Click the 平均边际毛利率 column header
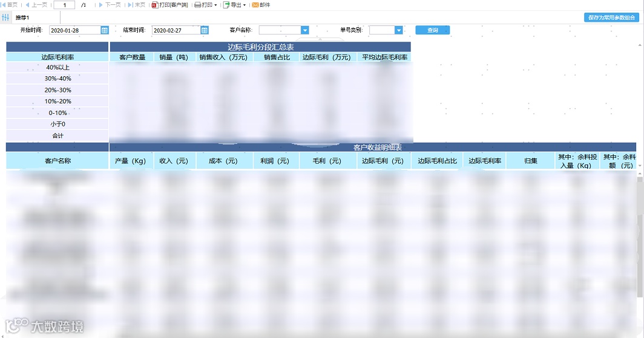 [384, 57]
